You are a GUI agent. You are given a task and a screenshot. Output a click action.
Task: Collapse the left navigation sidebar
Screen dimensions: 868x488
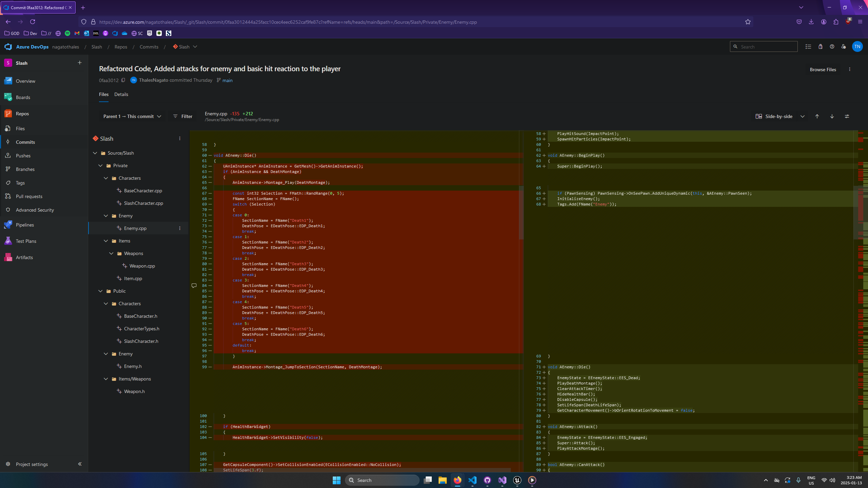[x=80, y=464]
